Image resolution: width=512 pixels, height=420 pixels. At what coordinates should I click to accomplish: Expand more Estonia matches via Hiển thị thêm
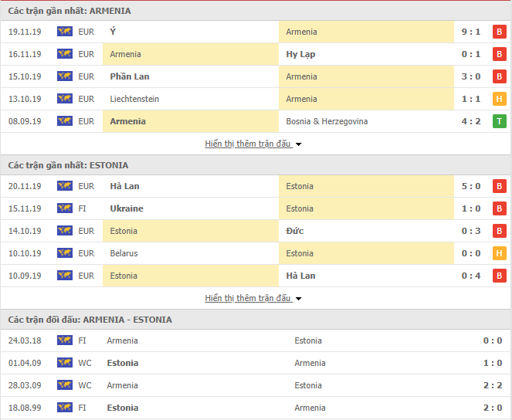click(x=248, y=298)
